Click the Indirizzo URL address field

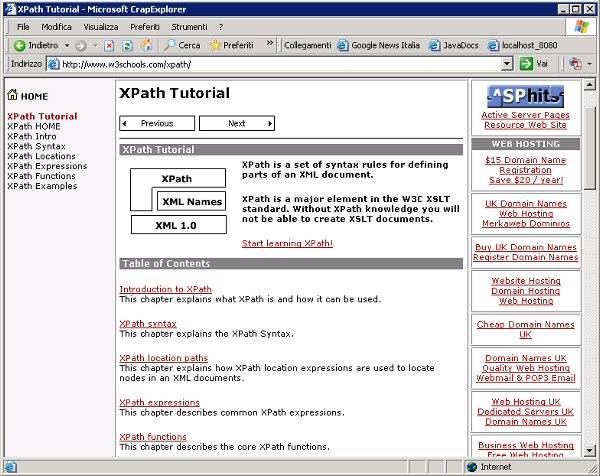(x=279, y=64)
